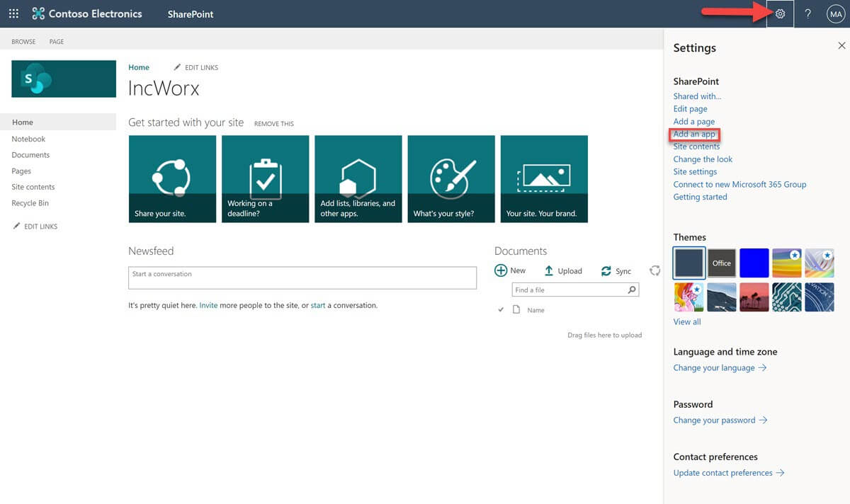
Task: Click the Edit page settings link
Action: tap(690, 109)
